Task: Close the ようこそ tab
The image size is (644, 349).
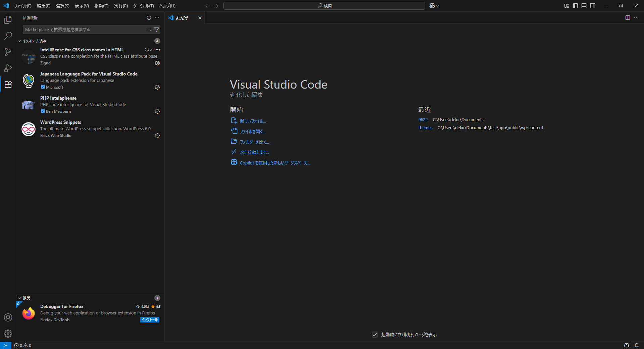Action: 200,18
